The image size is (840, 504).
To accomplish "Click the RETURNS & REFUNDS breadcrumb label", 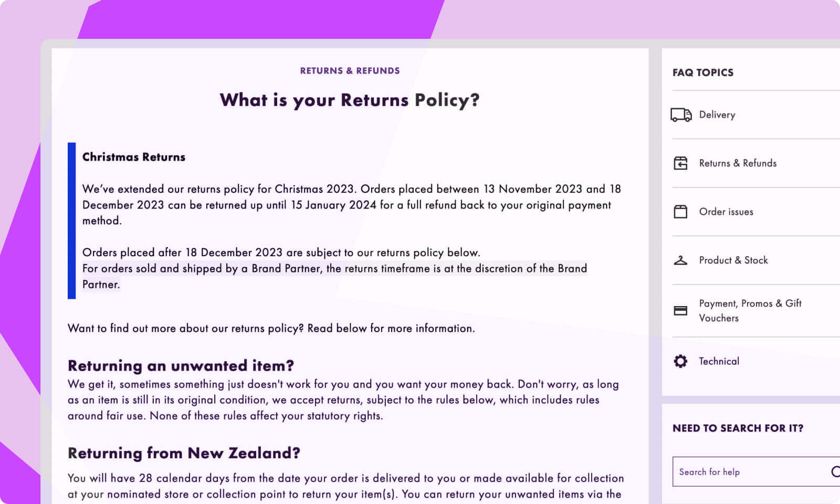I will point(350,70).
